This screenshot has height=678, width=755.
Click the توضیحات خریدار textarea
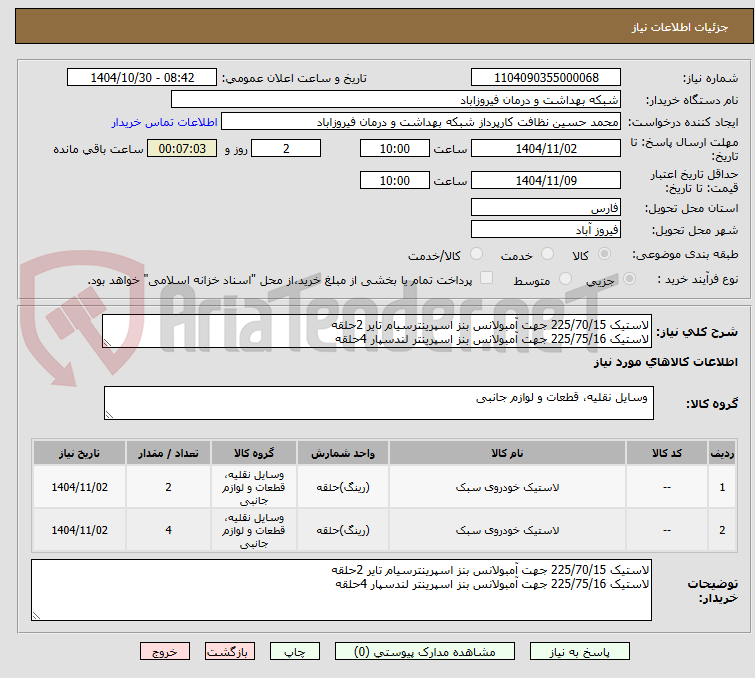pyautogui.click(x=341, y=590)
